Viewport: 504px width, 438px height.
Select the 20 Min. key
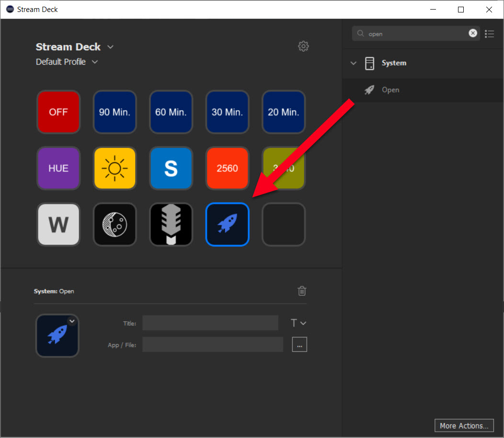pyautogui.click(x=284, y=112)
